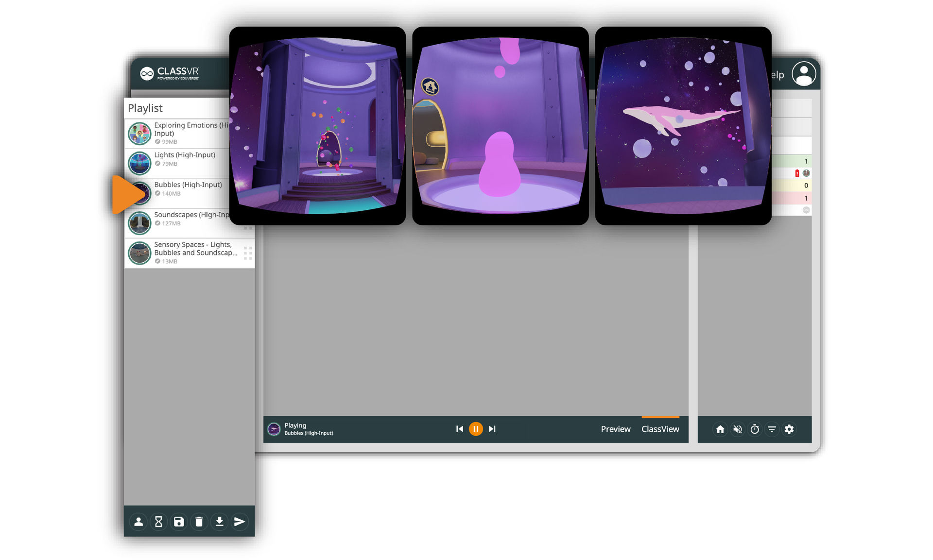
Task: Click the person icon in the playlist toolbar
Action: [x=138, y=522]
